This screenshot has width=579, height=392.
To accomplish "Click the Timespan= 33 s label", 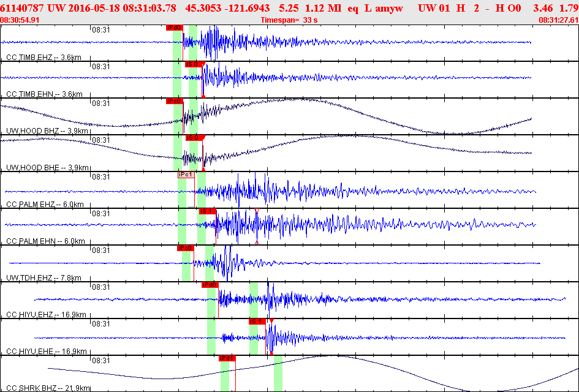I will click(x=289, y=20).
